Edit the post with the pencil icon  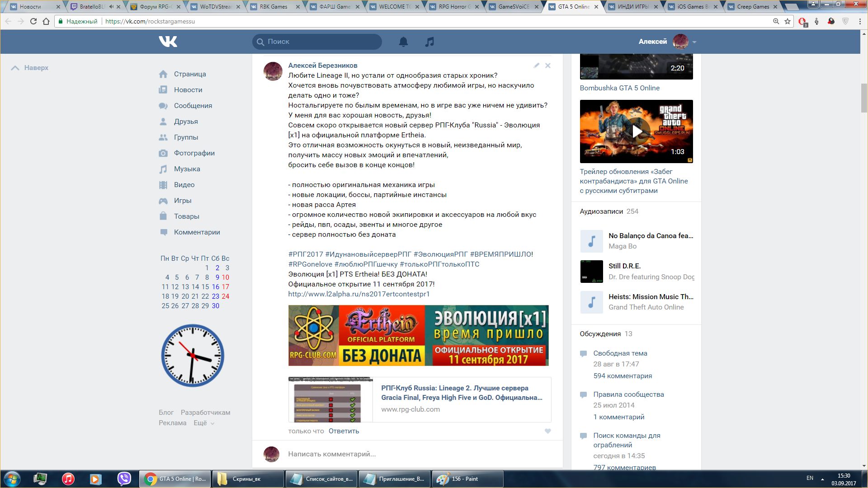[x=536, y=66]
